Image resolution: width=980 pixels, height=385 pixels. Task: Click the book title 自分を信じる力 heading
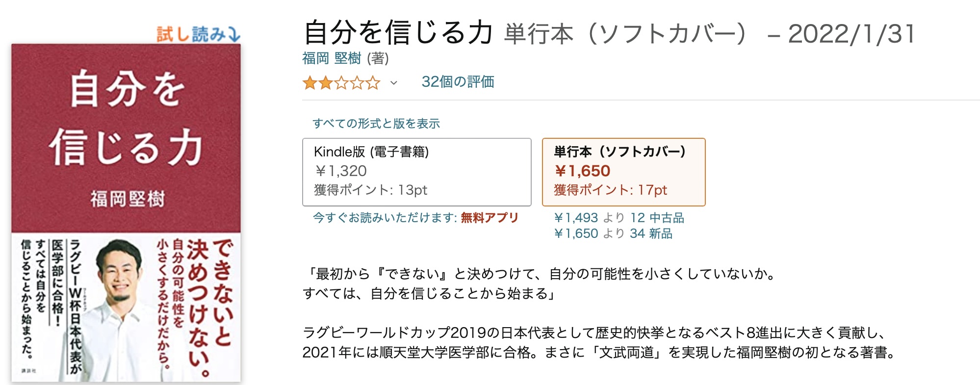point(398,33)
